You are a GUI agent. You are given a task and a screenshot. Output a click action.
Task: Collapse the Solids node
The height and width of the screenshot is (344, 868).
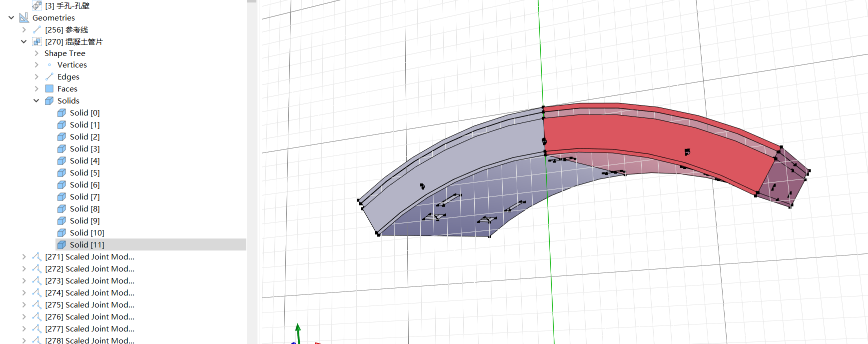click(x=36, y=100)
